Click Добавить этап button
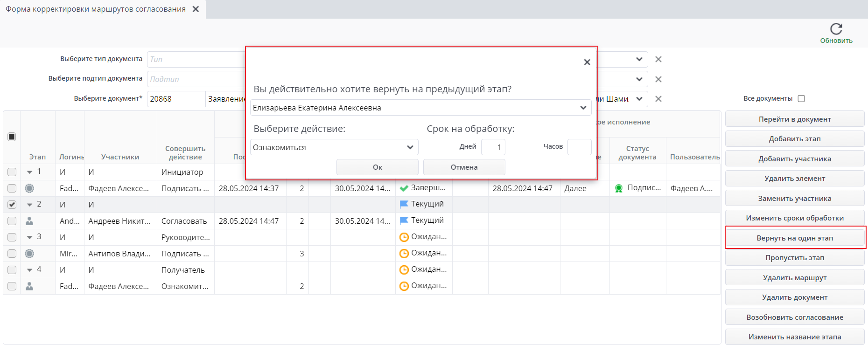The image size is (868, 351). 795,139
